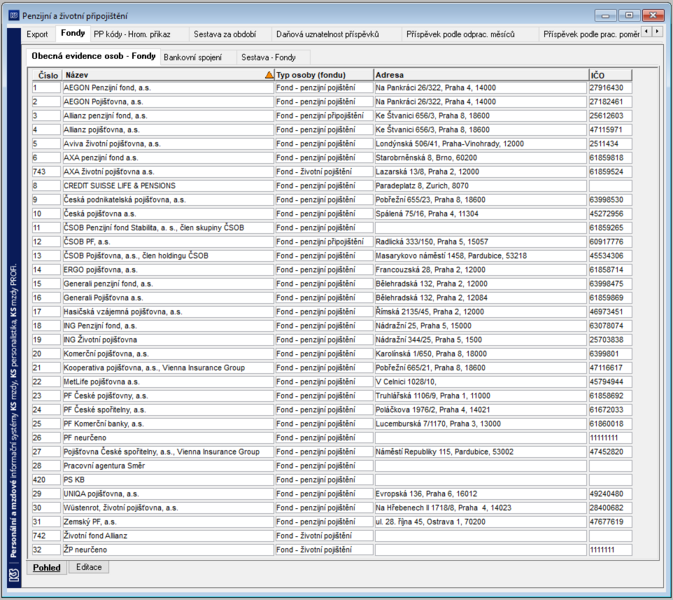Click the Pohled button
Screen dimensions: 673x600
(47, 567)
